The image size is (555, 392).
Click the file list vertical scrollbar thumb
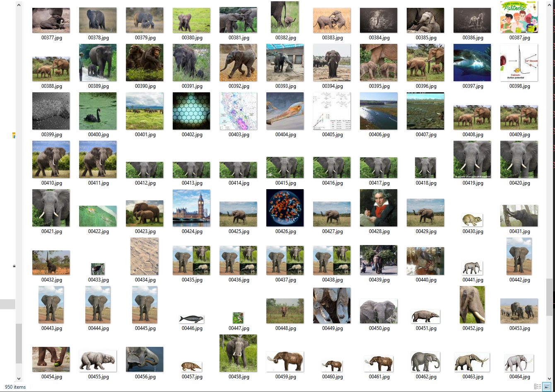pos(549,297)
